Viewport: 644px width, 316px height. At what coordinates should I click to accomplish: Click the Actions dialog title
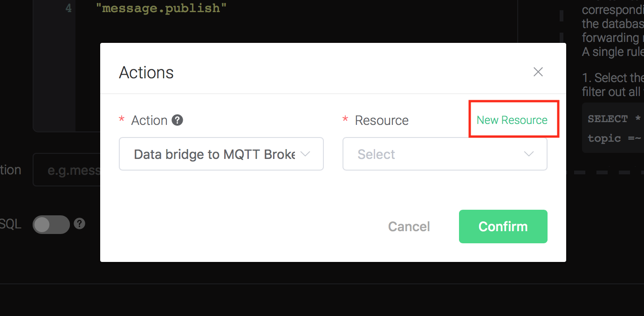[146, 73]
